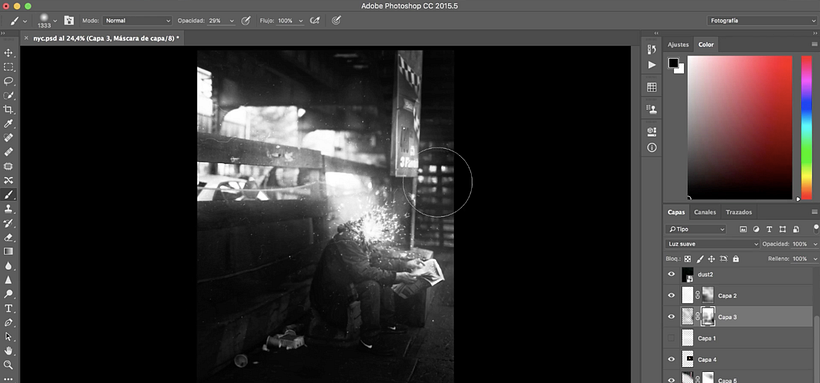Screen dimensions: 820x383
Task: Click the foreground color swatch
Action: [x=673, y=63]
